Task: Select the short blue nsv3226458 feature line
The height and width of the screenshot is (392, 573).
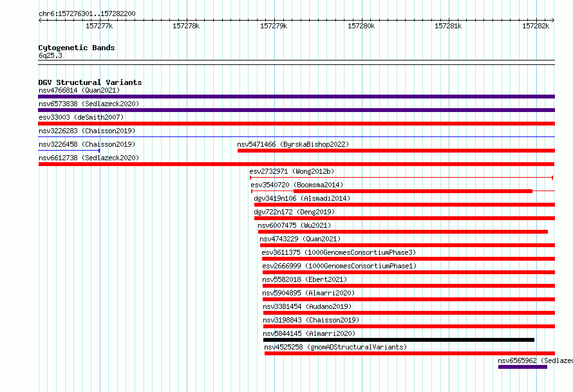Action: (69, 151)
